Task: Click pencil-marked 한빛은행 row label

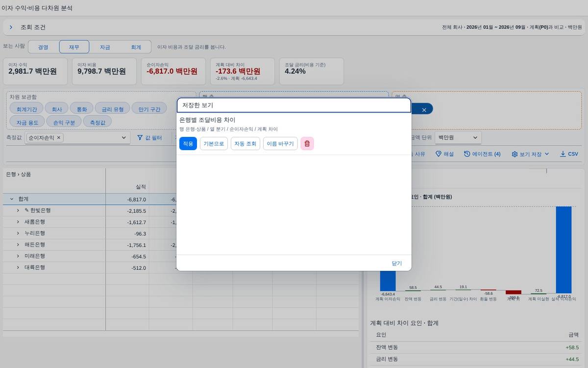Action: coord(38,210)
